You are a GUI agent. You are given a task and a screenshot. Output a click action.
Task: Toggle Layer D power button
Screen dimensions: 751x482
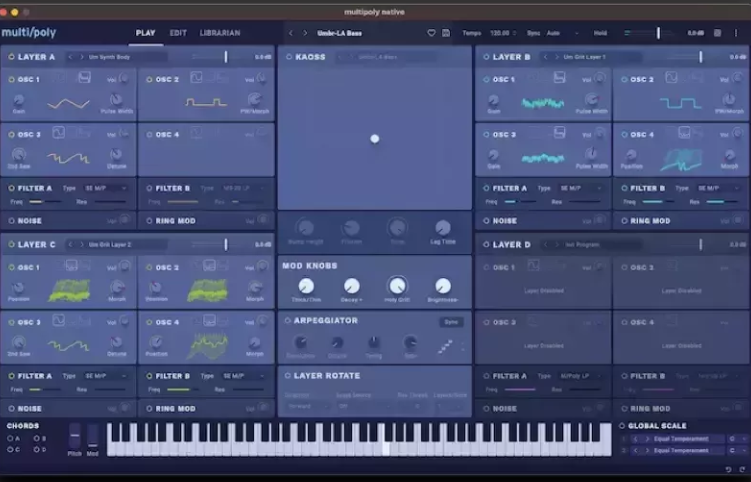click(x=486, y=244)
